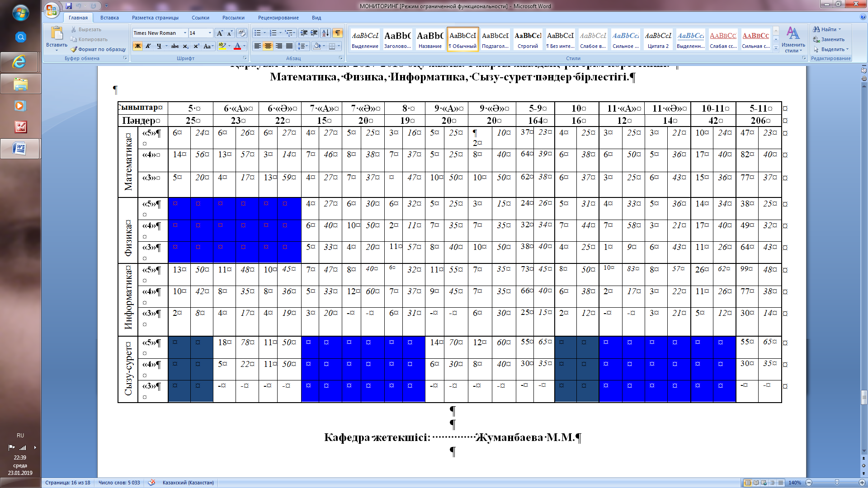The width and height of the screenshot is (868, 488).
Task: Apply superscript formatting
Action: click(196, 46)
